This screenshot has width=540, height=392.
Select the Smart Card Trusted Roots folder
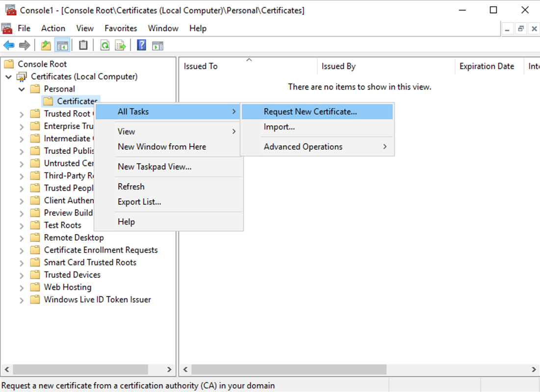click(90, 262)
